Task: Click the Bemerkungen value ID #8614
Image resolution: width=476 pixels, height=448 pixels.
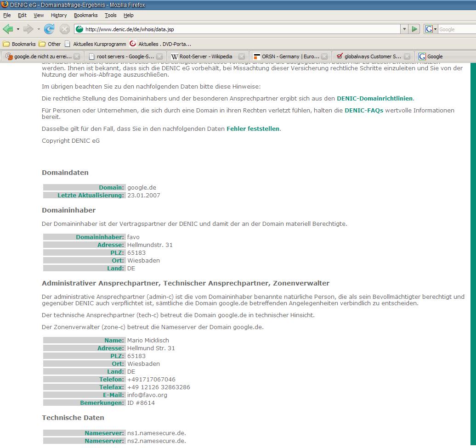Action: tap(141, 403)
